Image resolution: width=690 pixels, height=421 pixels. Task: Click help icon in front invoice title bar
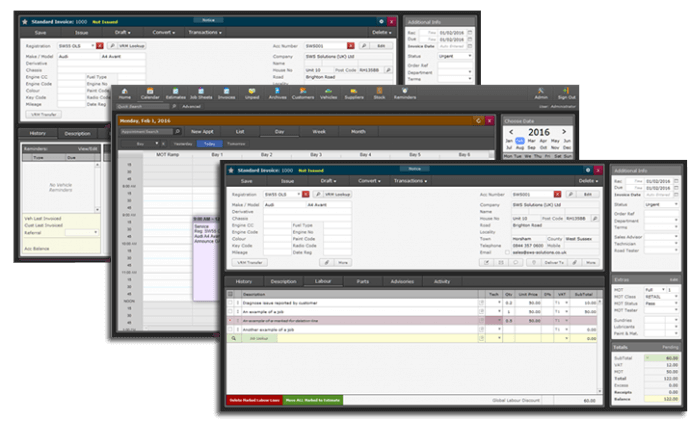coord(587,170)
